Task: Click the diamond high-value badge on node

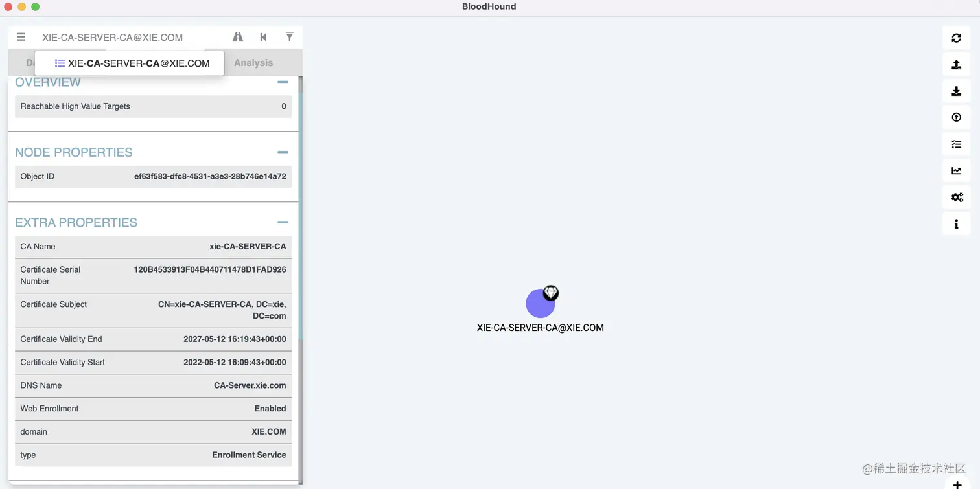Action: pyautogui.click(x=550, y=293)
